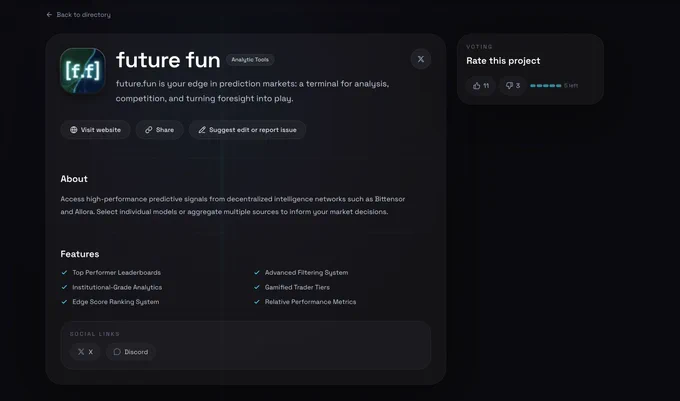Share this project
Screen dimensions: 680x401
pos(160,130)
